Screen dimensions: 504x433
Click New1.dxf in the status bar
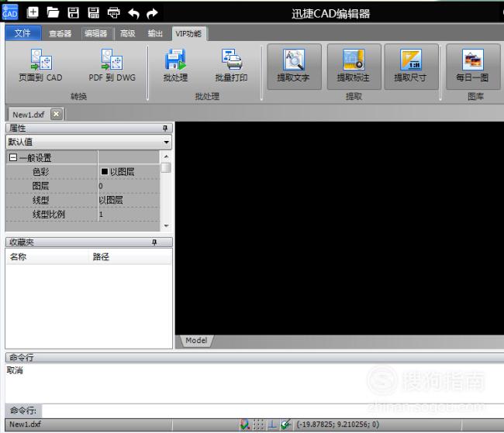pyautogui.click(x=25, y=424)
